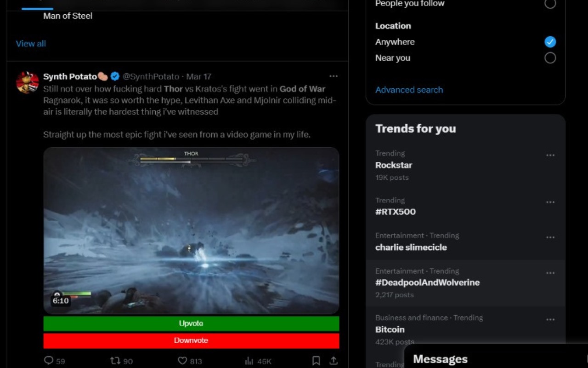Open the Mar 17 tweet timestamp
The width and height of the screenshot is (588, 368).
199,76
